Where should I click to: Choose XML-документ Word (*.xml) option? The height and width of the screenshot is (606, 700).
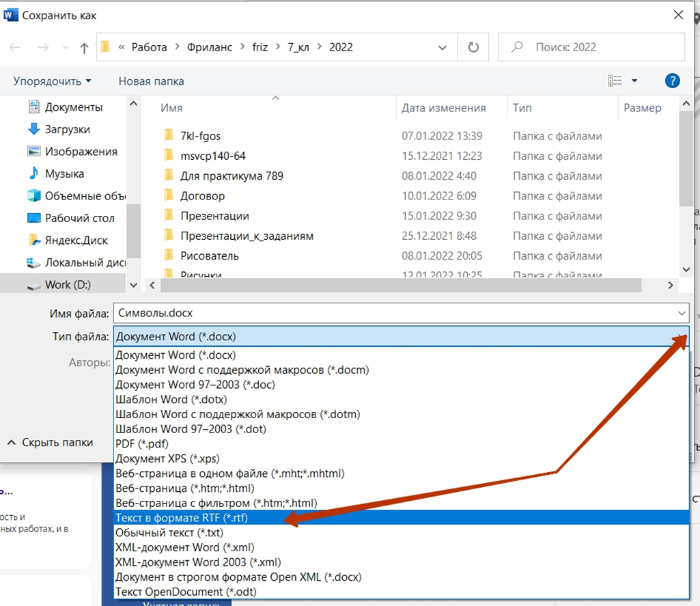point(401,547)
